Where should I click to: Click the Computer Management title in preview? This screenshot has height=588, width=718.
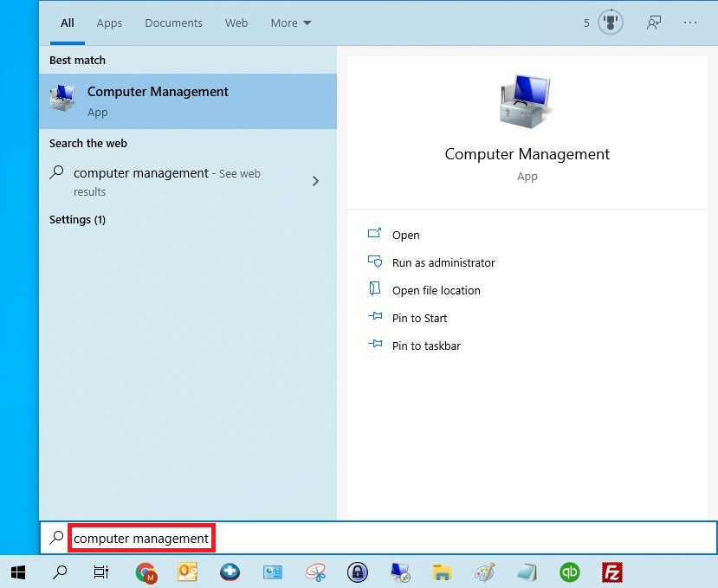tap(527, 154)
